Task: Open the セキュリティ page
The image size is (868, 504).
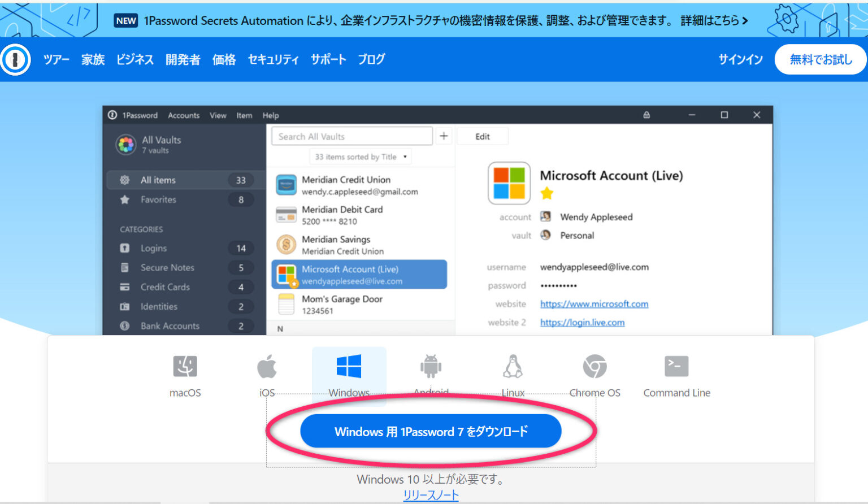Action: (x=273, y=59)
